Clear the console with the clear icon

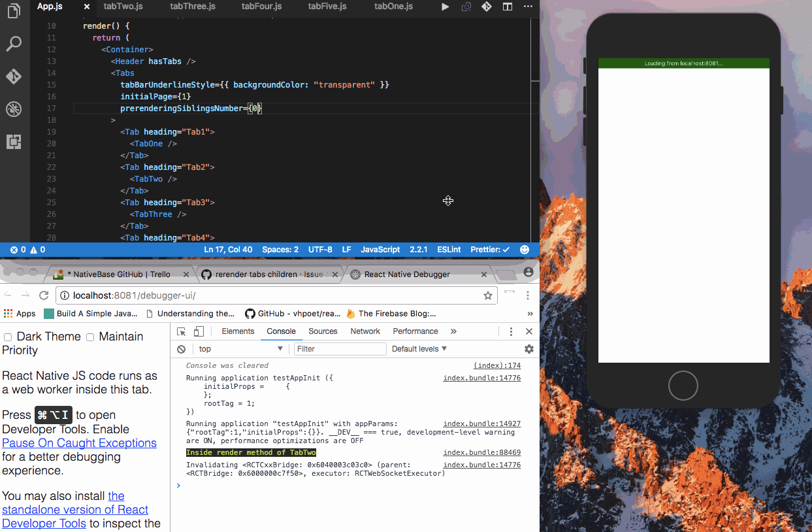tap(181, 348)
